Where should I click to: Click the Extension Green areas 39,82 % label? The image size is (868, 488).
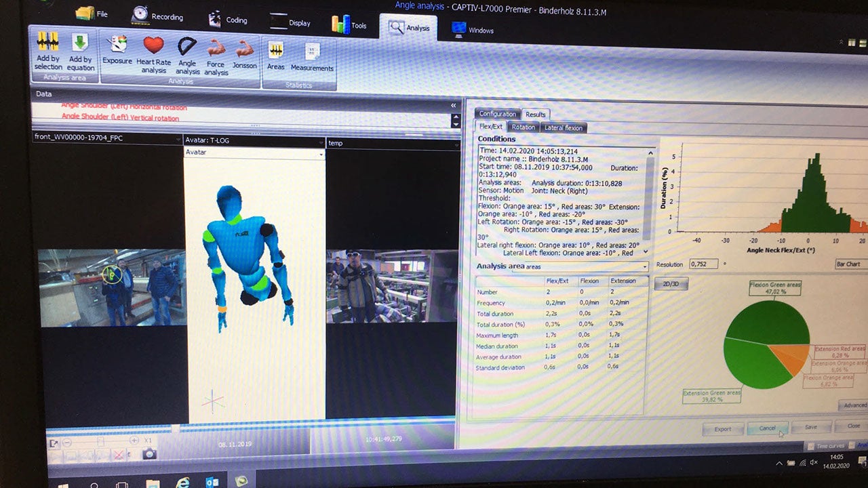tap(711, 396)
